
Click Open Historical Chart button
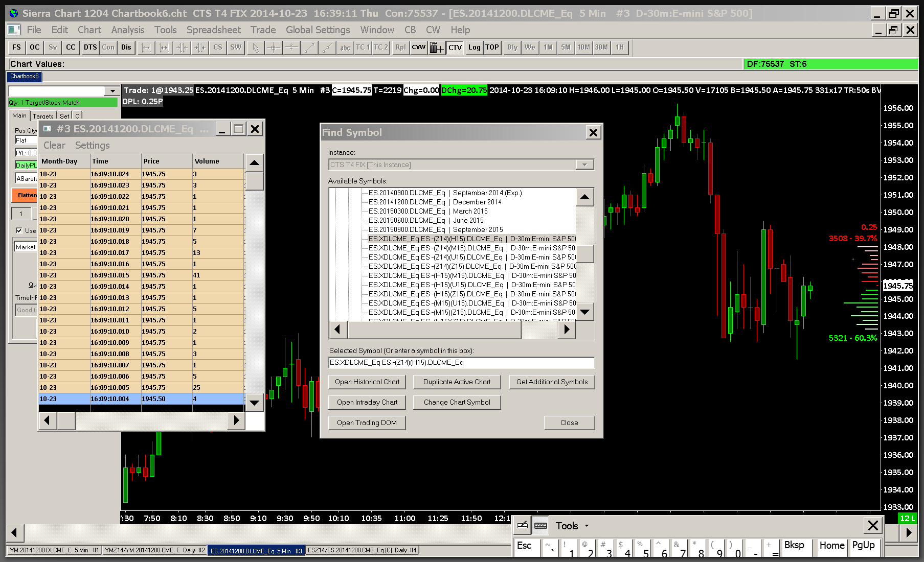367,382
